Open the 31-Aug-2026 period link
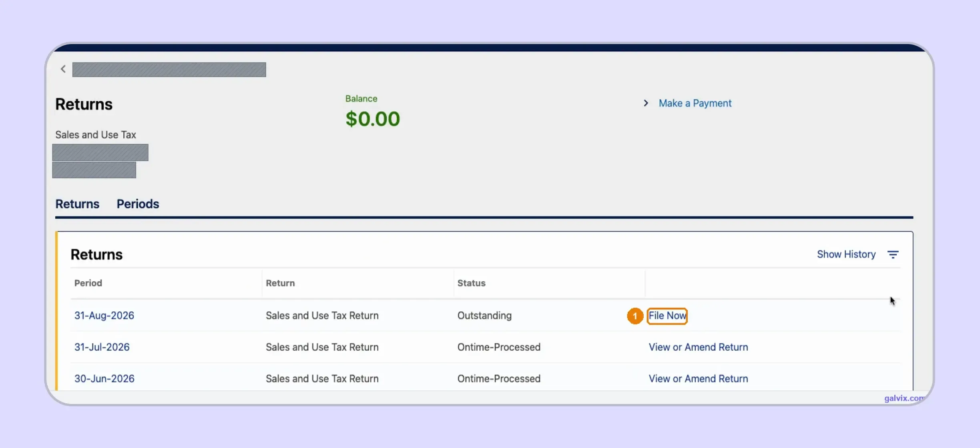 click(104, 316)
